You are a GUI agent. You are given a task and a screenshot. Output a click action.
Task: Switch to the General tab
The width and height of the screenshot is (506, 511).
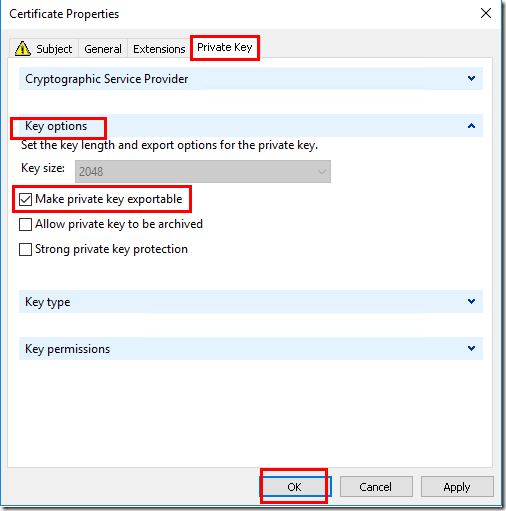103,49
